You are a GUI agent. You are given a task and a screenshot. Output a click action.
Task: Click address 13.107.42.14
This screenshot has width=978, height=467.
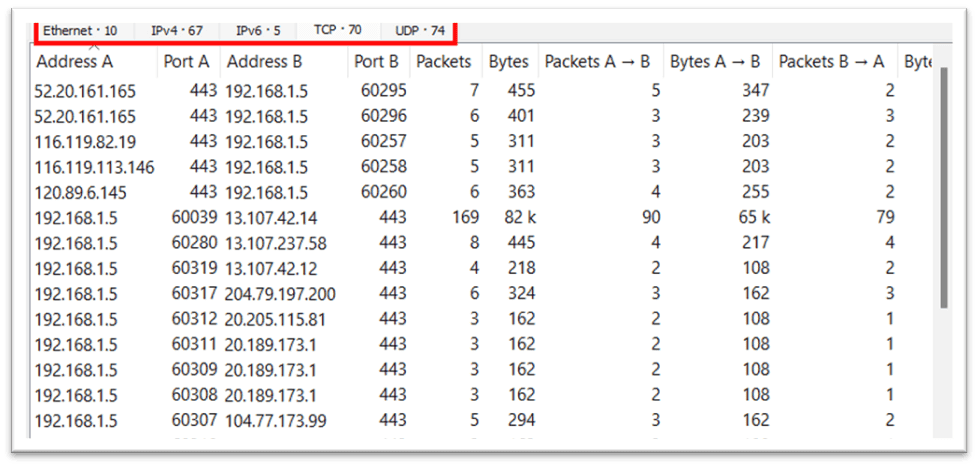pos(271,218)
